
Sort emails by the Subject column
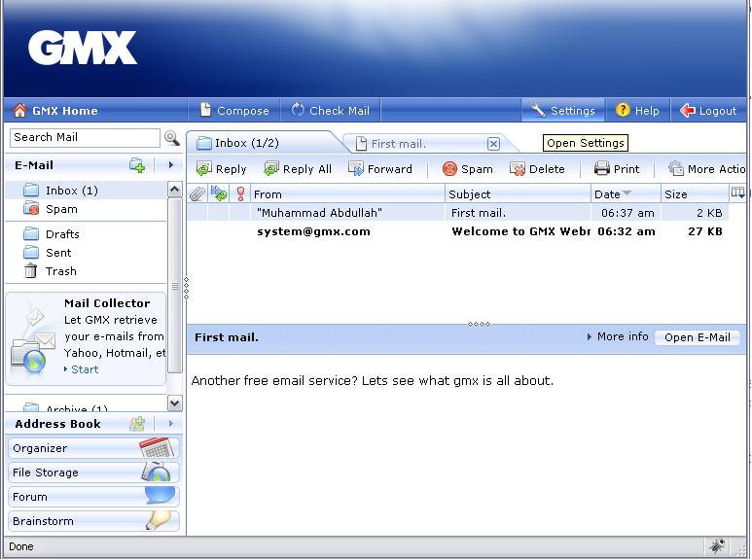pos(518,194)
